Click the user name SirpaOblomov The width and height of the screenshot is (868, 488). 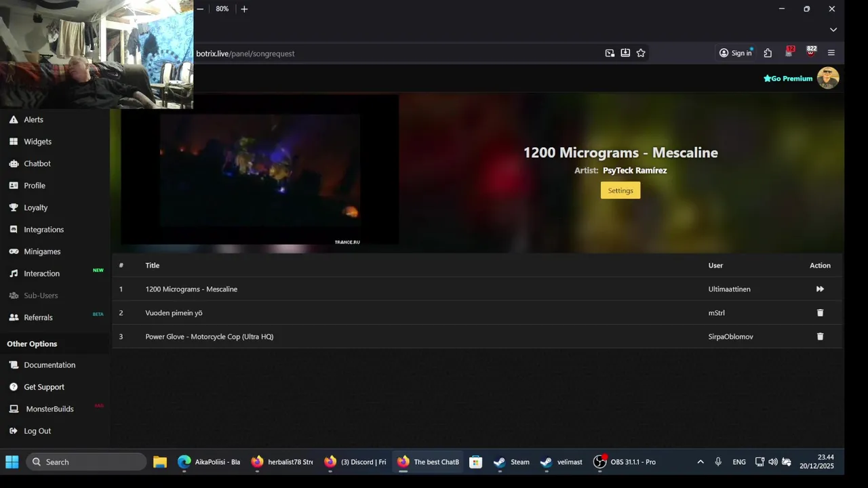pos(730,337)
